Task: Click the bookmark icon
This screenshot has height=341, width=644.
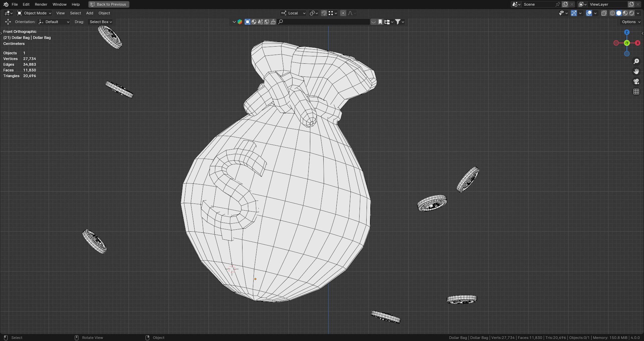Action: point(380,22)
